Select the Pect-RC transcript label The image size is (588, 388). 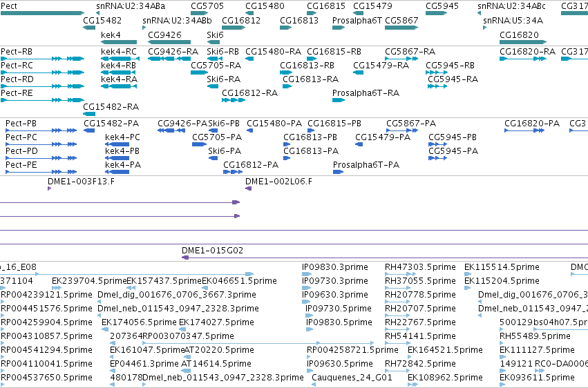click(17, 66)
